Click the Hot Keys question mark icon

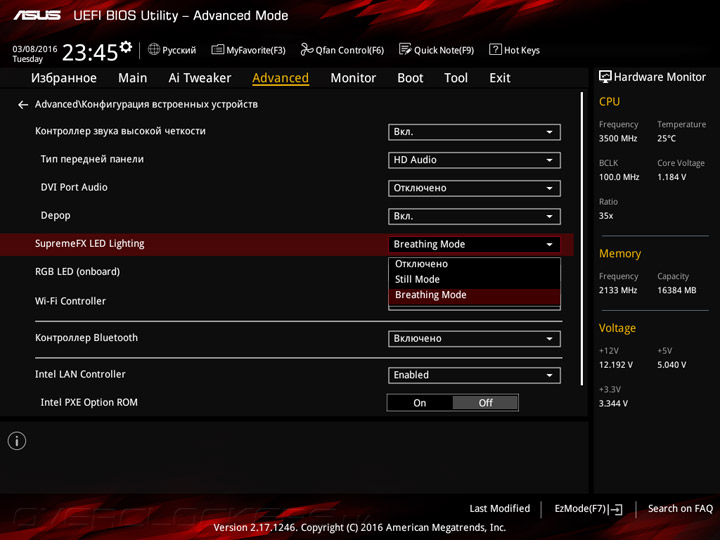495,49
